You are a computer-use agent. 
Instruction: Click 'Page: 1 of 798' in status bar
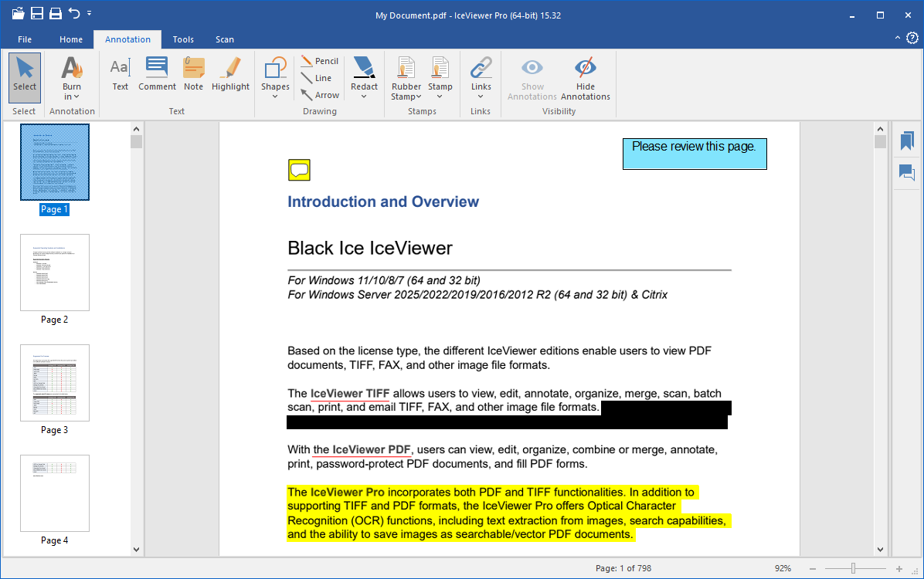pyautogui.click(x=623, y=568)
